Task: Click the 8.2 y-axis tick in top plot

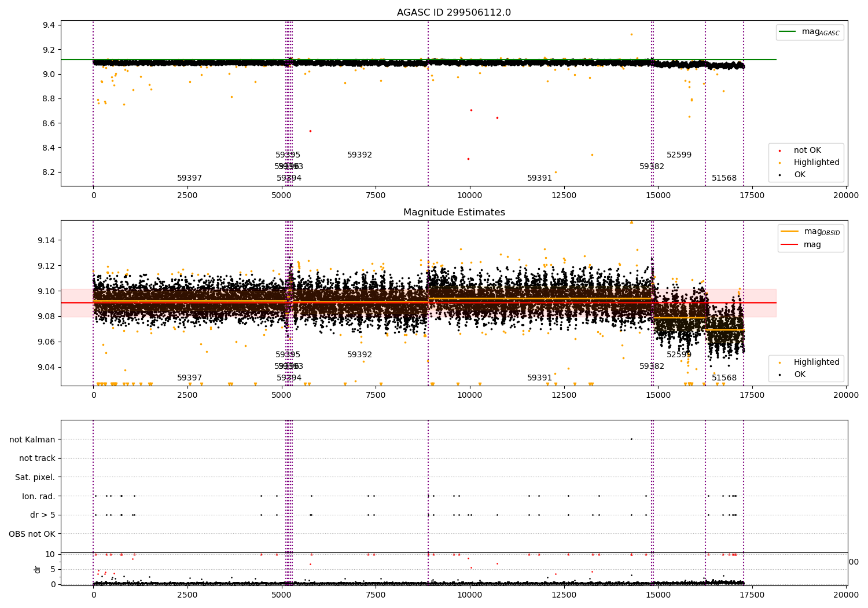Action: point(49,173)
